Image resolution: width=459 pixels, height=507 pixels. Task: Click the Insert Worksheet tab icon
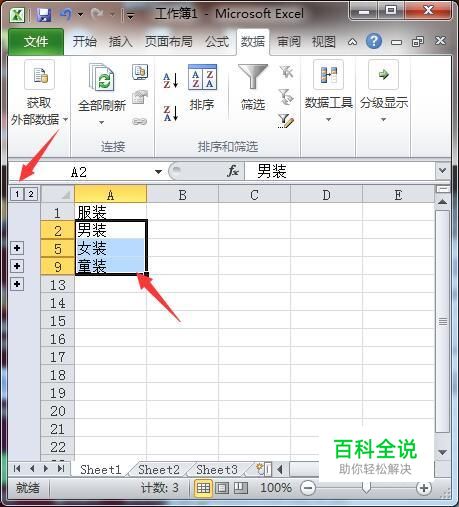pyautogui.click(x=260, y=469)
